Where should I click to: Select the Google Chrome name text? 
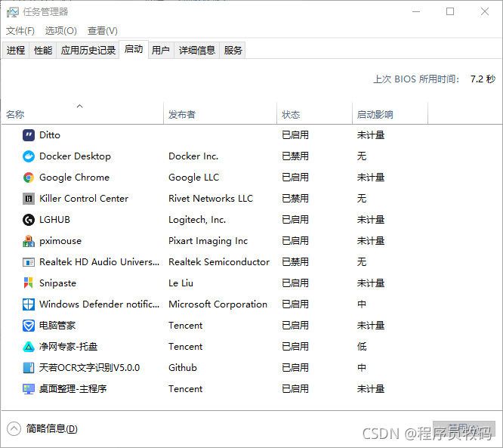point(75,178)
